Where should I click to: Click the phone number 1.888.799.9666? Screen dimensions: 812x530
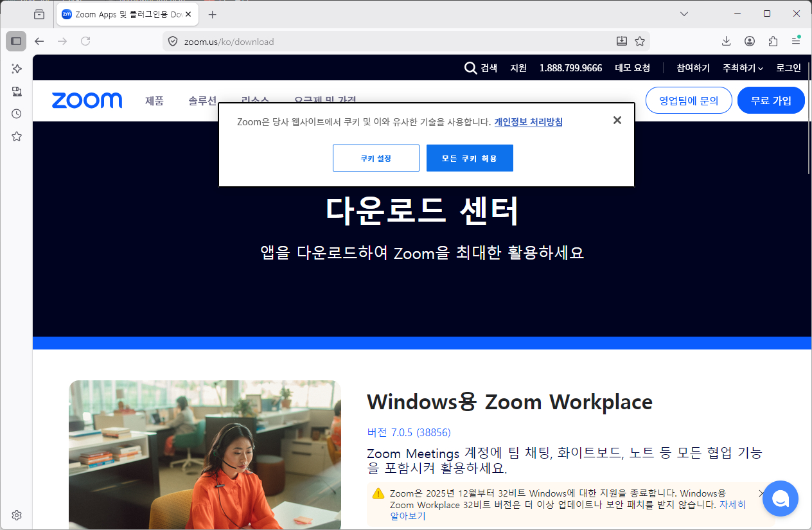[x=570, y=67]
